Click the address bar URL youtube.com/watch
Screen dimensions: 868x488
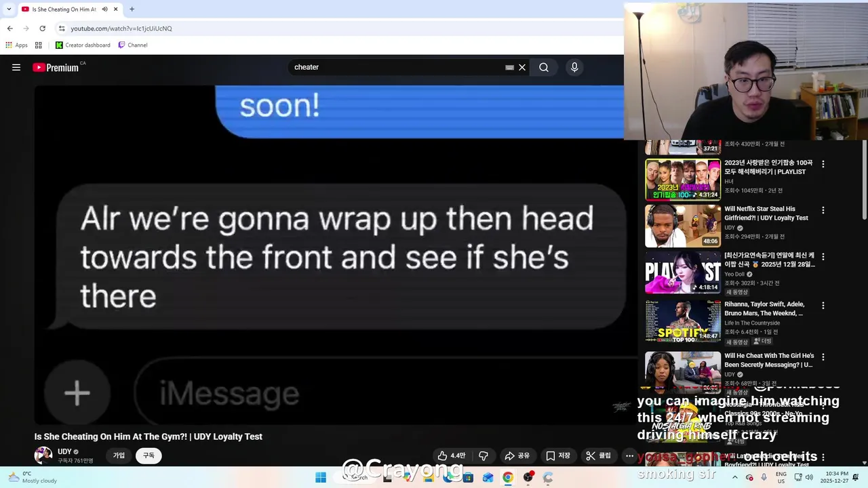point(121,28)
